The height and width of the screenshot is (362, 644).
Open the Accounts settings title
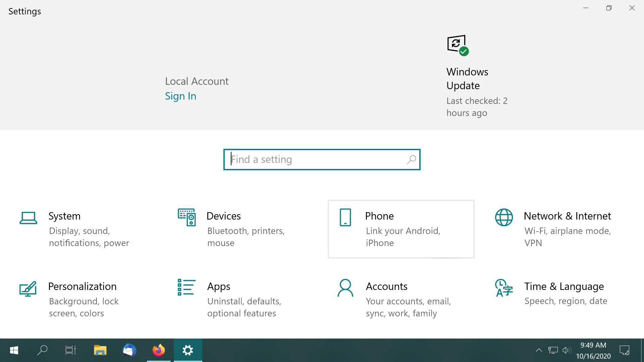[386, 286]
